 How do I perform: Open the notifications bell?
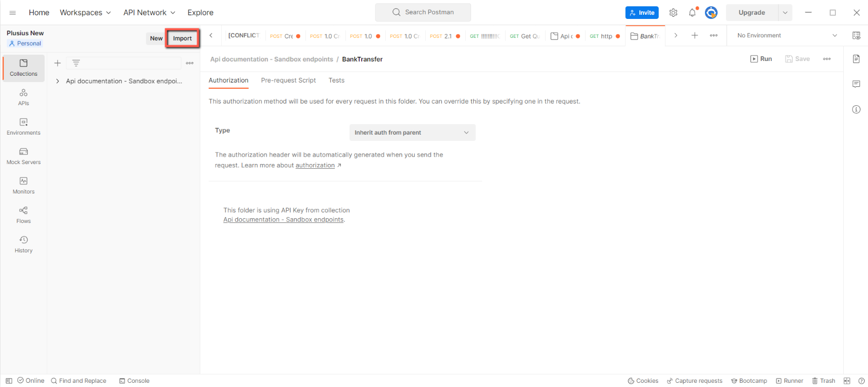(692, 13)
